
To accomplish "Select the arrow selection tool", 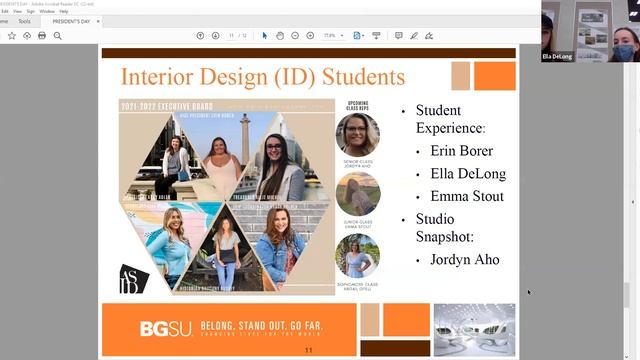I will point(264,36).
